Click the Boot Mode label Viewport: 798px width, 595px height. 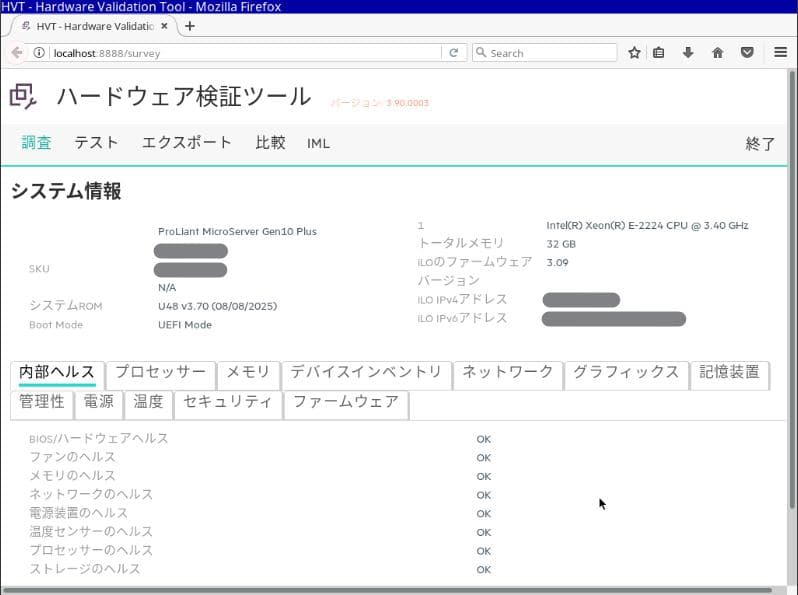click(x=56, y=325)
